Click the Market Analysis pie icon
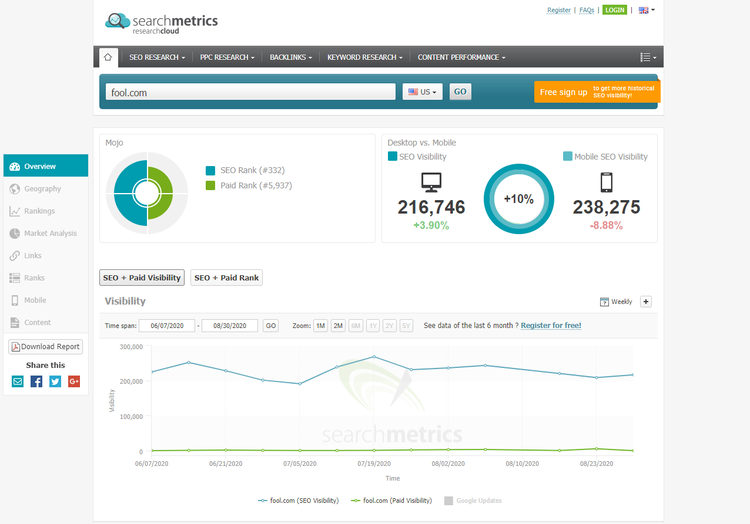This screenshot has height=524, width=750. tap(15, 233)
